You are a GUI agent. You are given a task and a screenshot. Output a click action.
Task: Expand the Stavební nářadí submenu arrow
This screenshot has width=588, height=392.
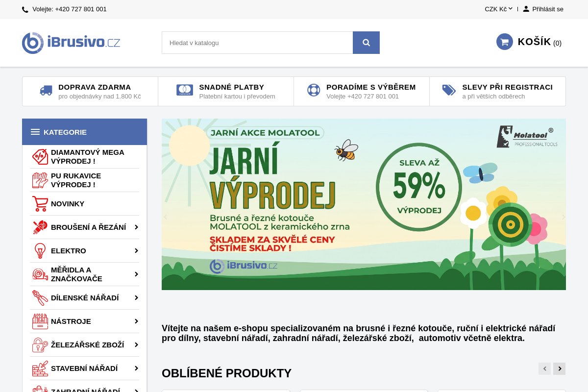tap(136, 368)
